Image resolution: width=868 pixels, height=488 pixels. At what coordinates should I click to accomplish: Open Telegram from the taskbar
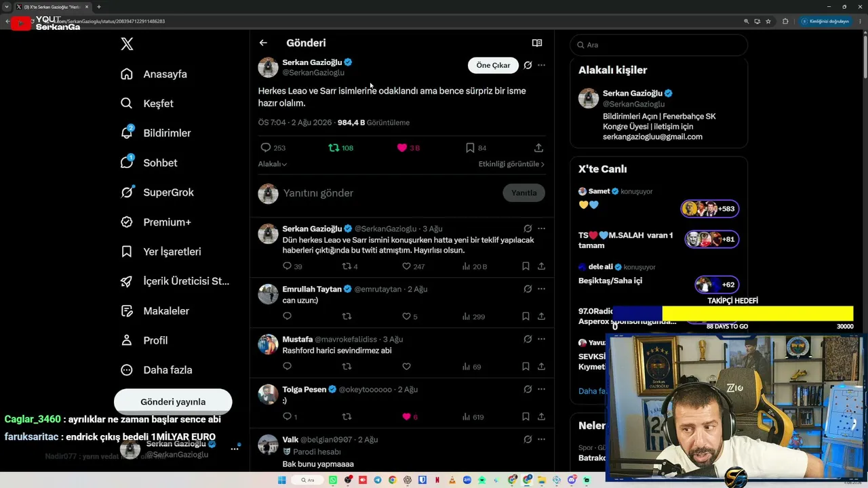coord(378,480)
